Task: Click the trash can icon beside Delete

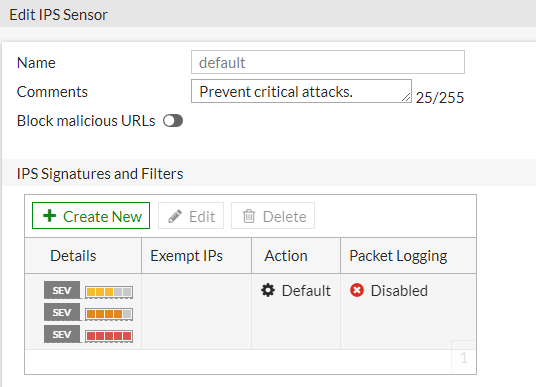Action: point(249,216)
